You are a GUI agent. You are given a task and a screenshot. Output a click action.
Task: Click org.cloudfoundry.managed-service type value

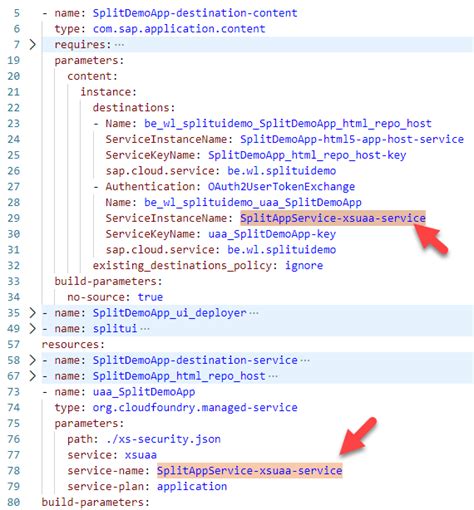click(195, 407)
